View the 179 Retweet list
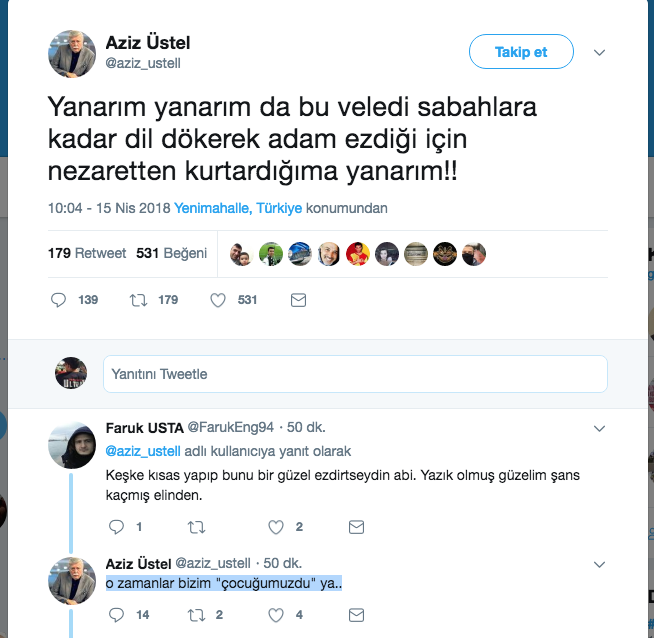The height and width of the screenshot is (638, 654). pyautogui.click(x=87, y=253)
